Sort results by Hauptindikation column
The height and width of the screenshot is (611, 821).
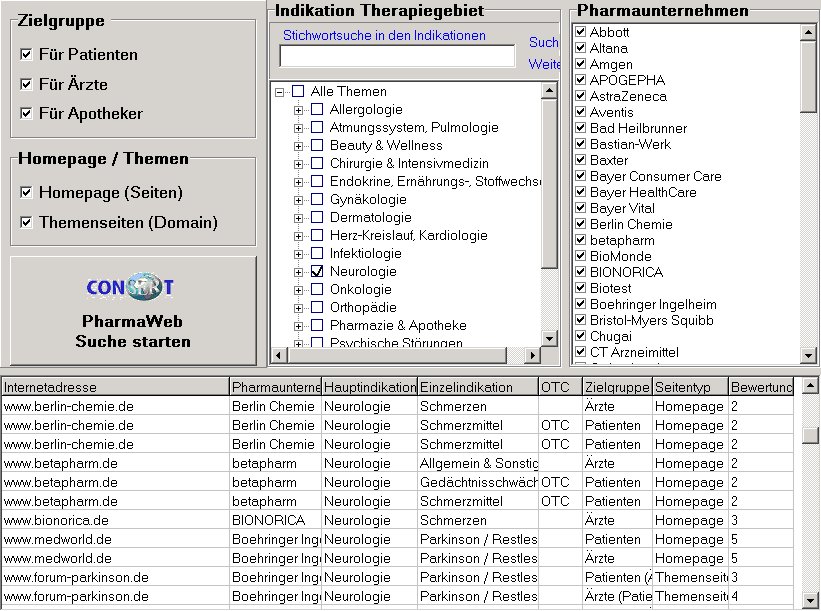click(370, 387)
